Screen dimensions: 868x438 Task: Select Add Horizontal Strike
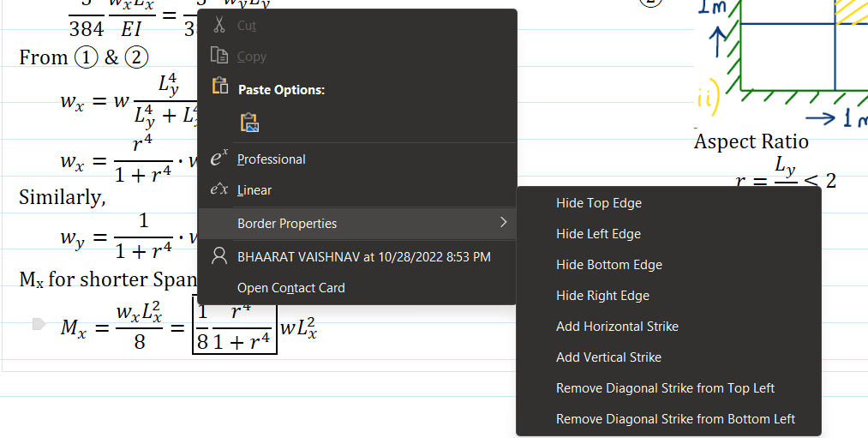(x=668, y=327)
